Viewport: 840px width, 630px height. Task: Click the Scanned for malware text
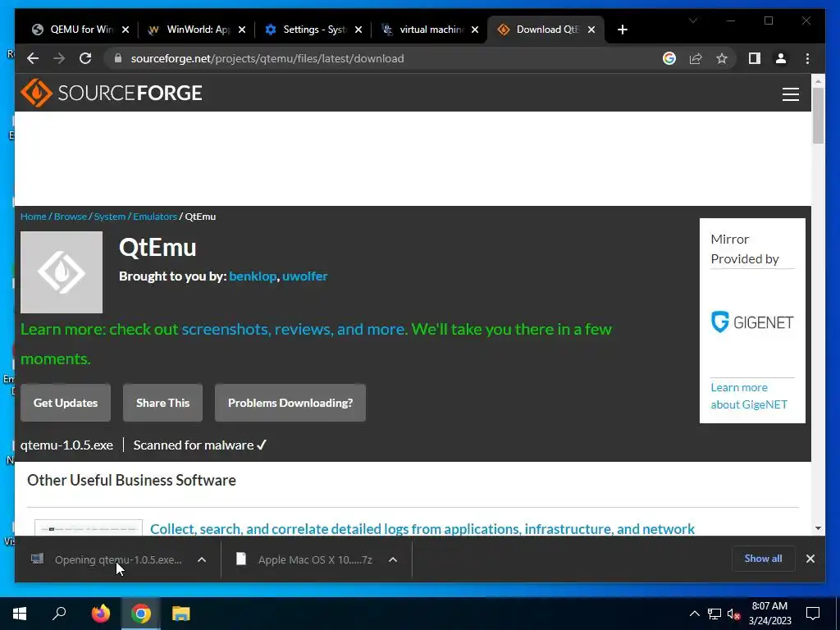pyautogui.click(x=200, y=445)
